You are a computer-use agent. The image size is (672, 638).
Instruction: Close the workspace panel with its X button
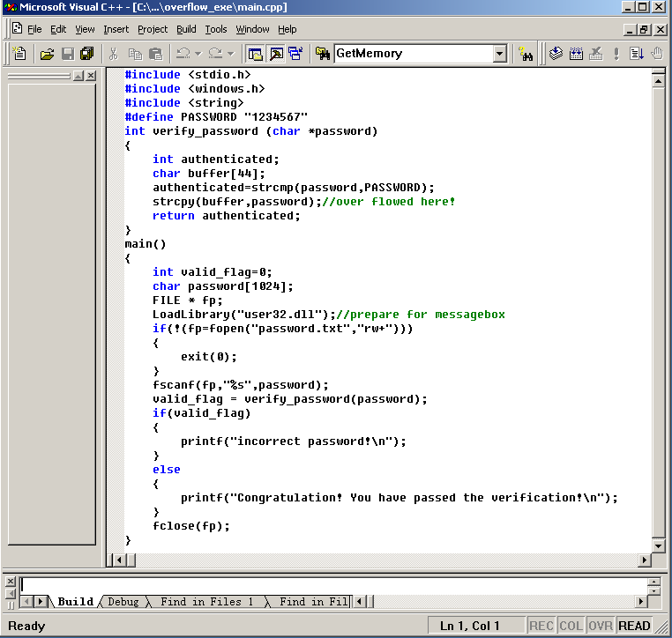point(90,76)
